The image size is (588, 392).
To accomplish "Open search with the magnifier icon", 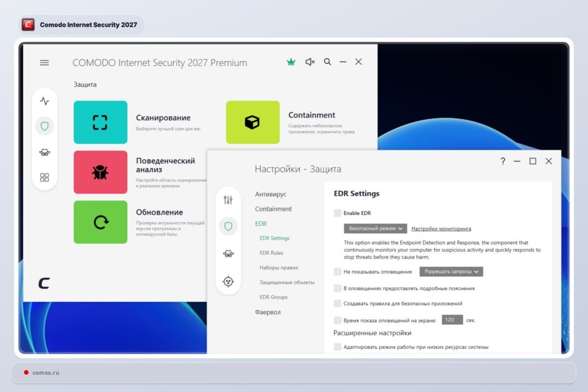I will pyautogui.click(x=327, y=62).
